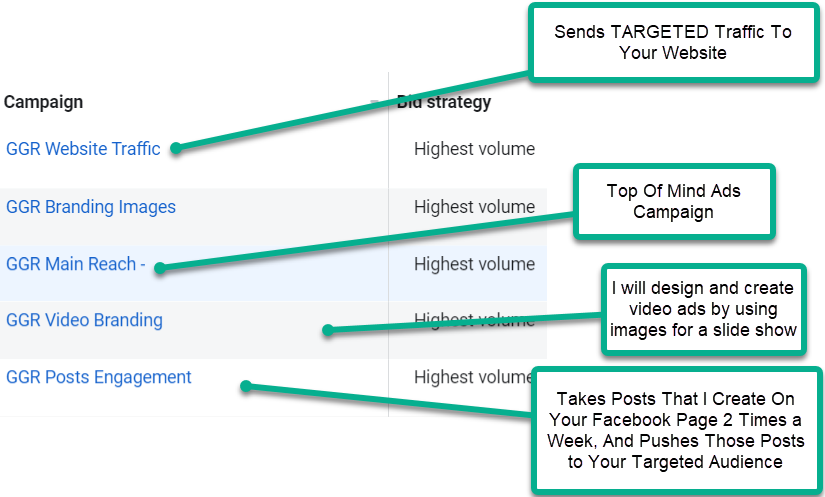Click the green dot beside GGR Website Traffic

click(175, 149)
